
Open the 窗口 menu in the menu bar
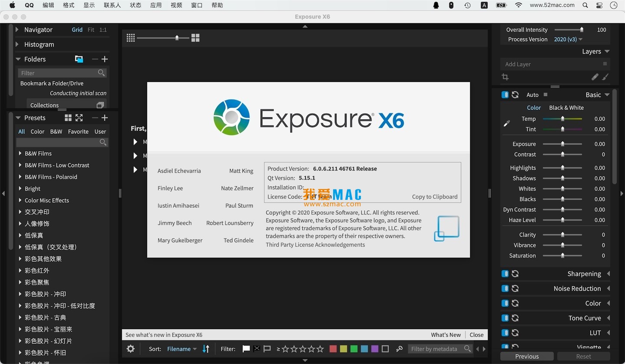point(196,5)
